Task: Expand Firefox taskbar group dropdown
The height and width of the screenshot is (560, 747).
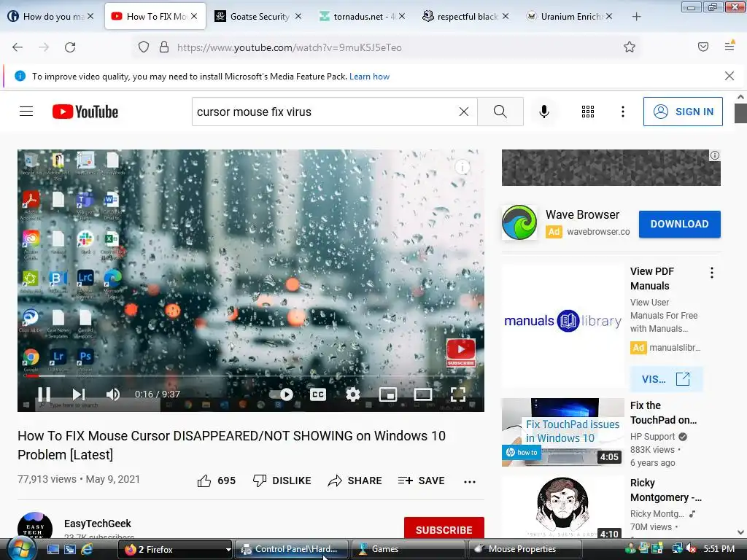Action: point(228,550)
